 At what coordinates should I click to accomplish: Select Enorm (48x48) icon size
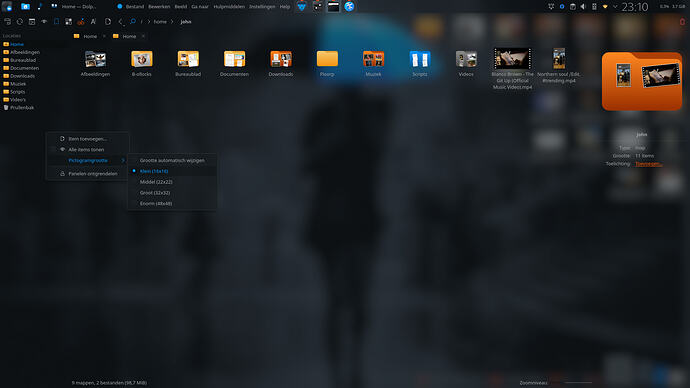click(x=172, y=203)
